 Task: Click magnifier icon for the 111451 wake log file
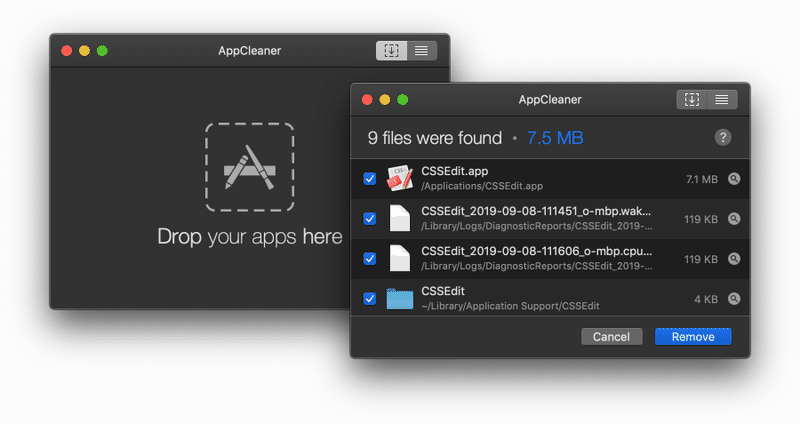tap(734, 219)
